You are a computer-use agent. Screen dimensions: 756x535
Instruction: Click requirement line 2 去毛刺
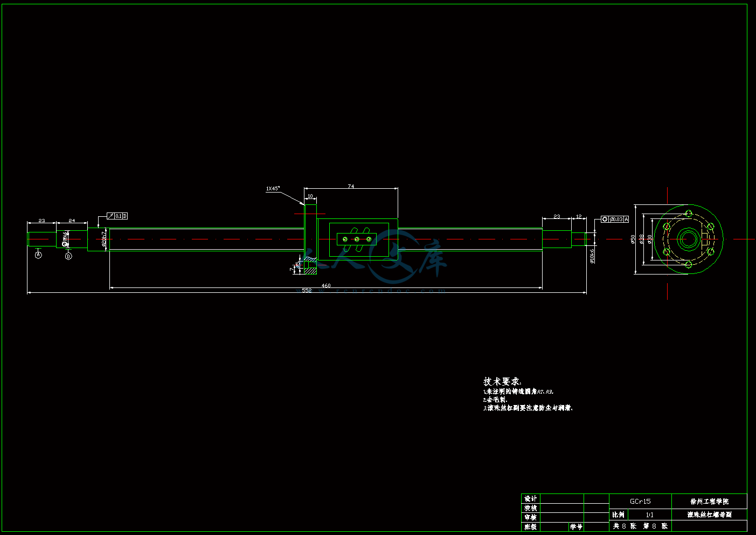495,400
